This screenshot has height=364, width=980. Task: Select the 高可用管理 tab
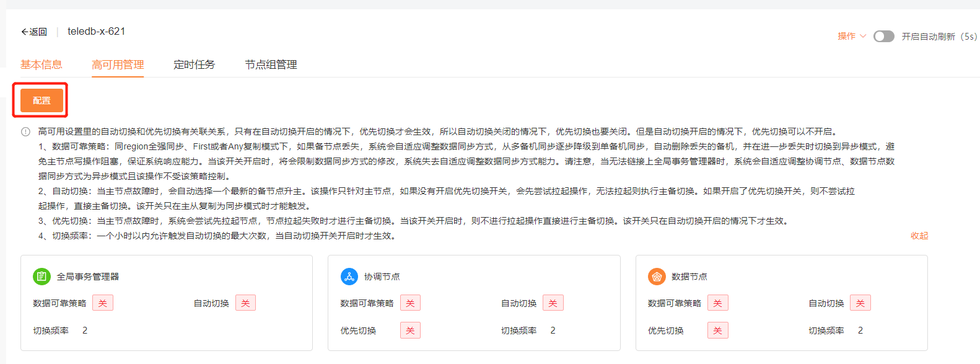[118, 64]
